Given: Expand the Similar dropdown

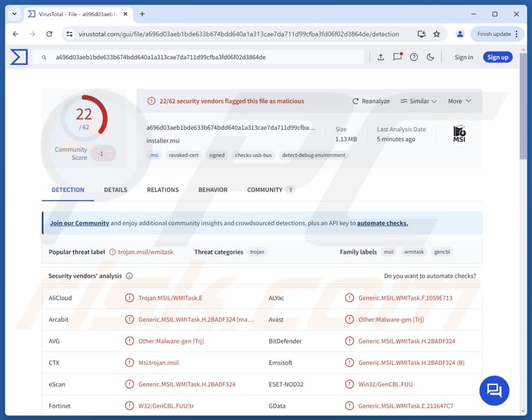Looking at the screenshot, I should (x=418, y=101).
